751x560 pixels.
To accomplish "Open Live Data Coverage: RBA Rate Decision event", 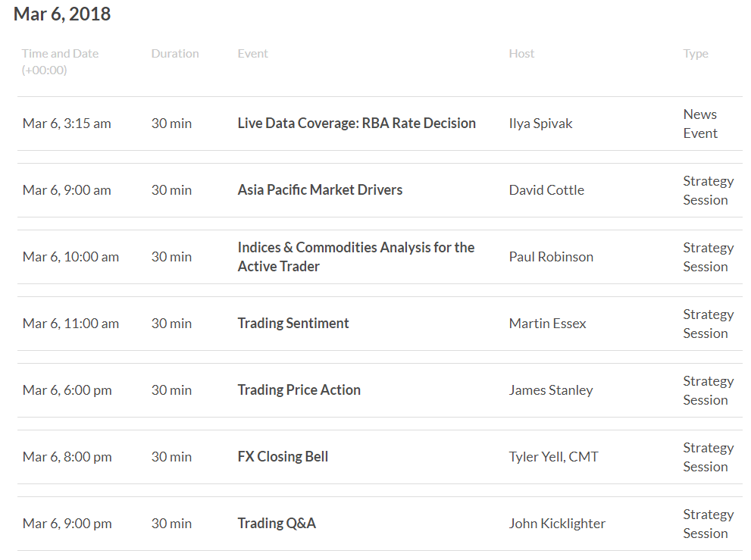I will (356, 124).
